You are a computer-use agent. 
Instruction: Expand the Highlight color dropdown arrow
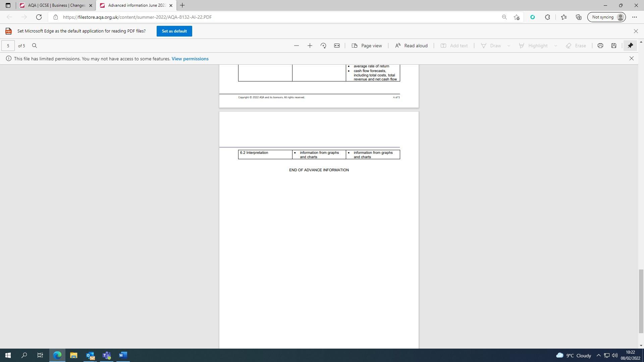click(555, 46)
